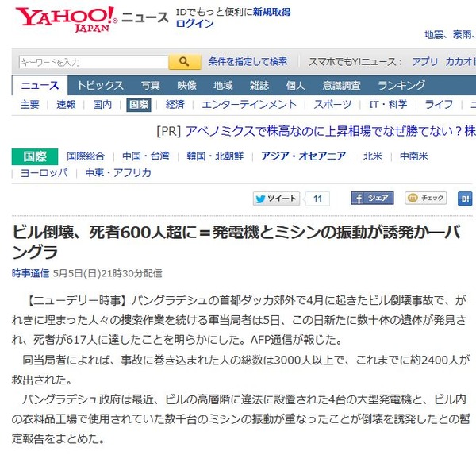Click the 時事通信 source link
Viewport: 476px width, 455px height.
(x=30, y=273)
